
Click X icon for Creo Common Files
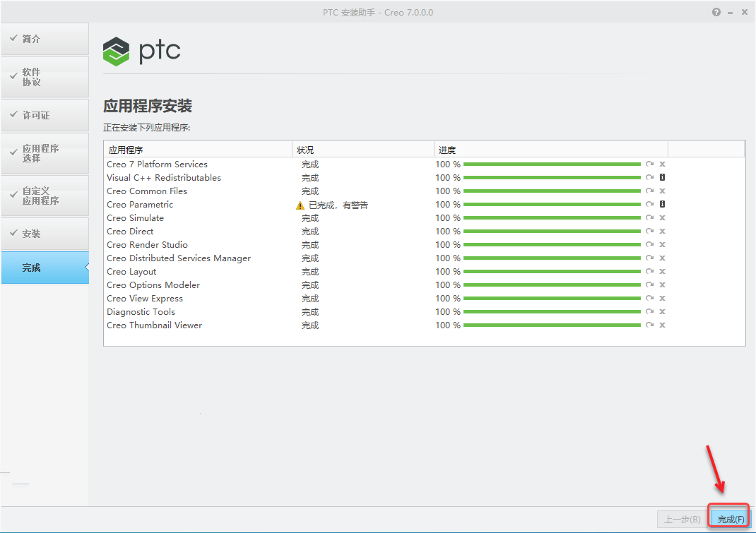[663, 191]
